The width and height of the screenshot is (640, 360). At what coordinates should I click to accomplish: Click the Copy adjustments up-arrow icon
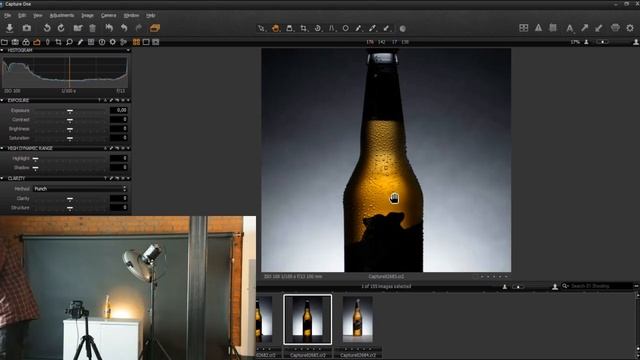[584, 28]
